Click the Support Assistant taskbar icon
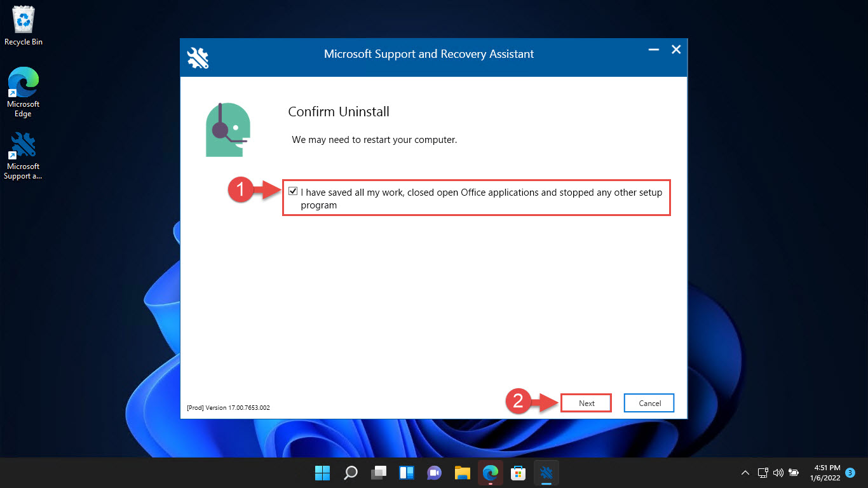 pos(546,473)
